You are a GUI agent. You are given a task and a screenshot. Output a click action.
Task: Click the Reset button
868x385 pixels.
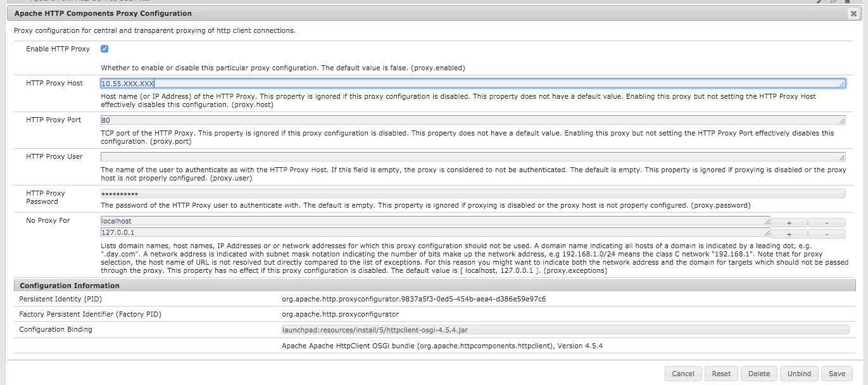coord(721,374)
